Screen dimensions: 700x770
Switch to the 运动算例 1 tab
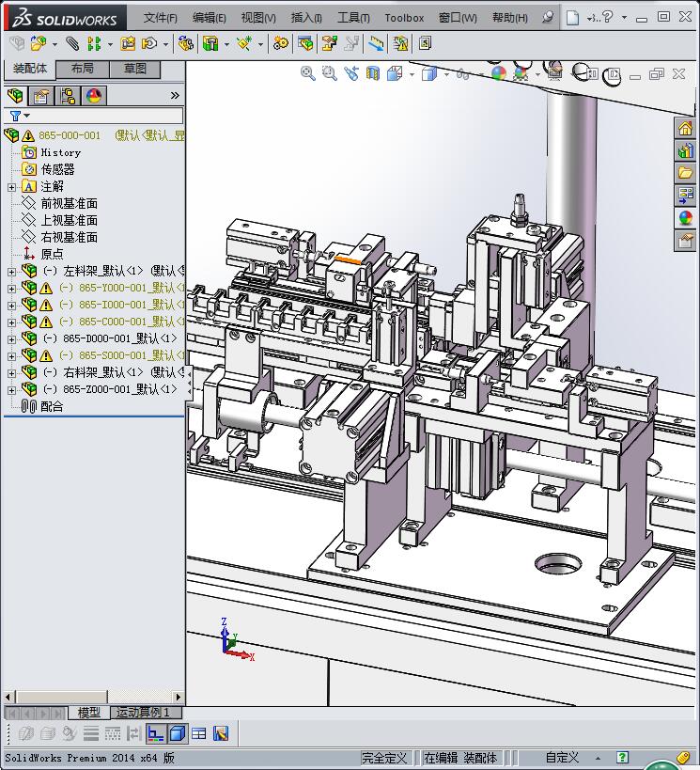click(x=143, y=713)
